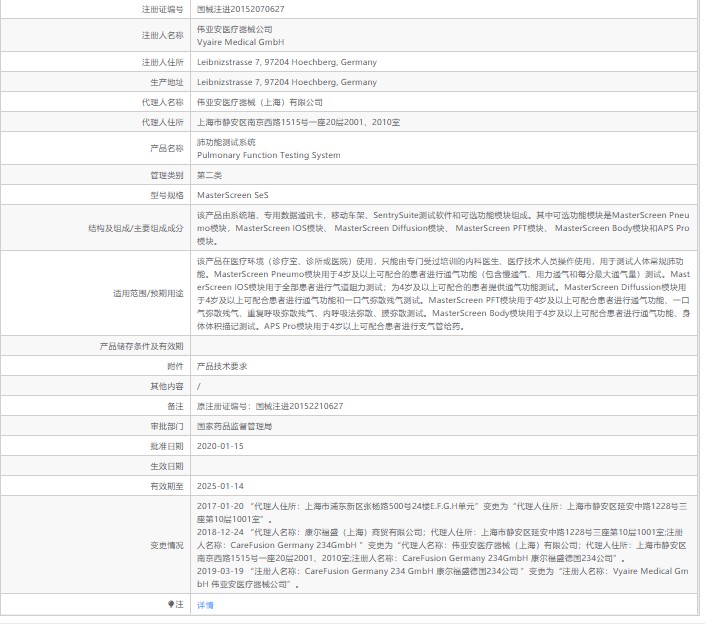This screenshot has width=705, height=624.
Task: Open the 详情 link in the bottom row
Action: [x=205, y=605]
